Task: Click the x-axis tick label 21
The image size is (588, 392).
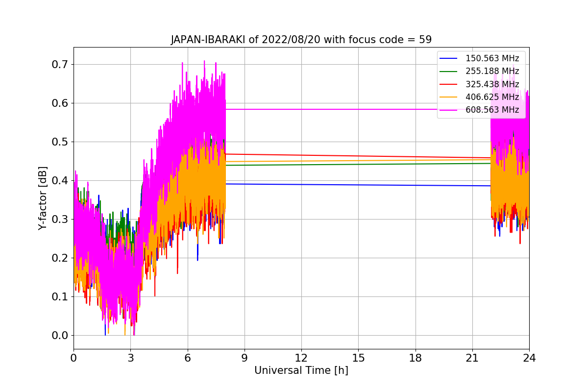Action: [x=472, y=358]
